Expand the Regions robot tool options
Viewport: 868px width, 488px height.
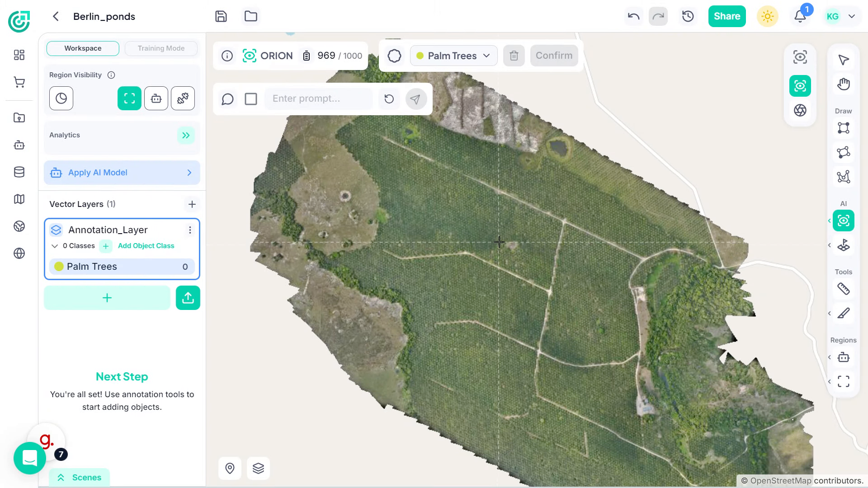(829, 357)
